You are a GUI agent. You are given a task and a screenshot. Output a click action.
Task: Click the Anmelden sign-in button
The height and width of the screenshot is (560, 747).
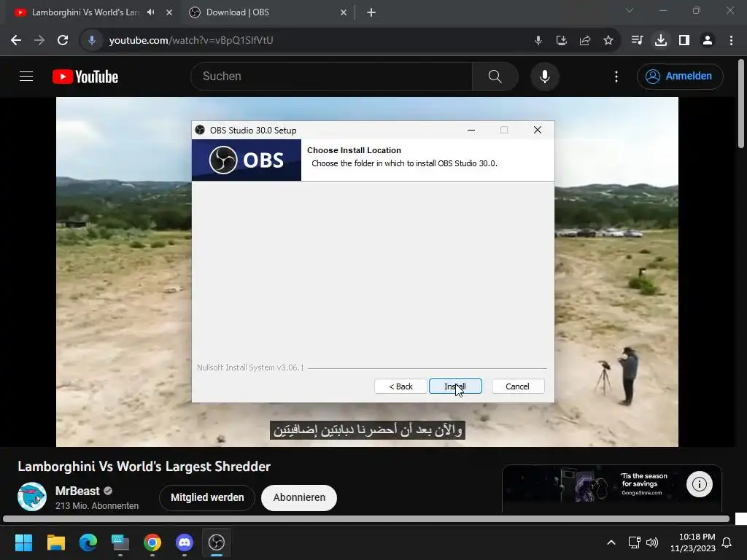coord(680,76)
